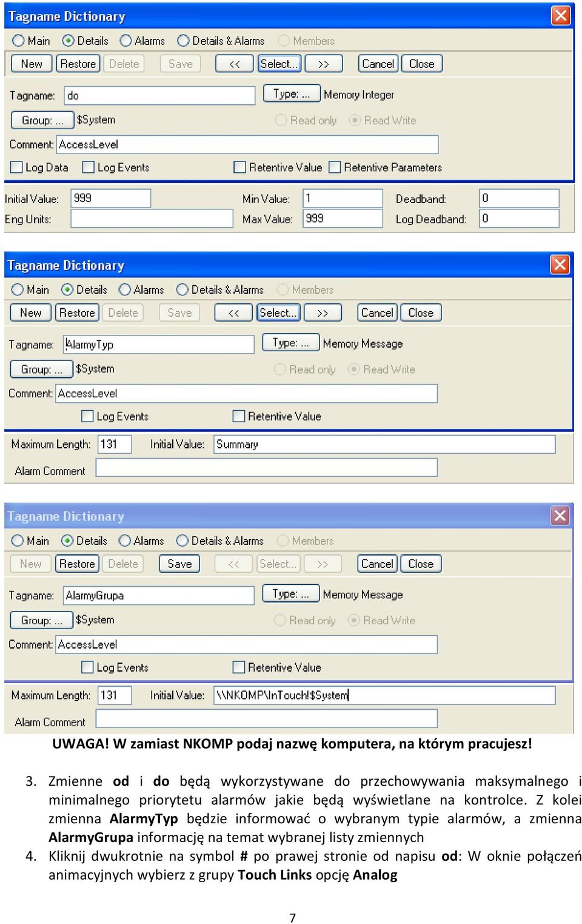Click the Comment field in the AlarmyGrupa dialog

coord(247,644)
